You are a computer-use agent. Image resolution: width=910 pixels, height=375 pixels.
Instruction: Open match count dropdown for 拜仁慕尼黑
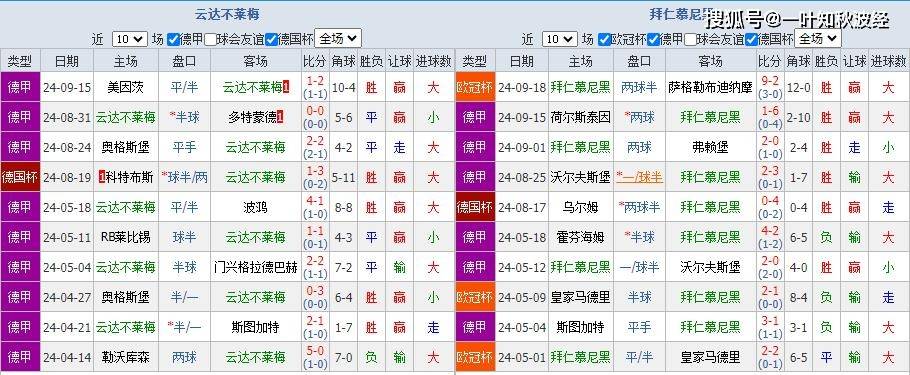click(x=560, y=39)
